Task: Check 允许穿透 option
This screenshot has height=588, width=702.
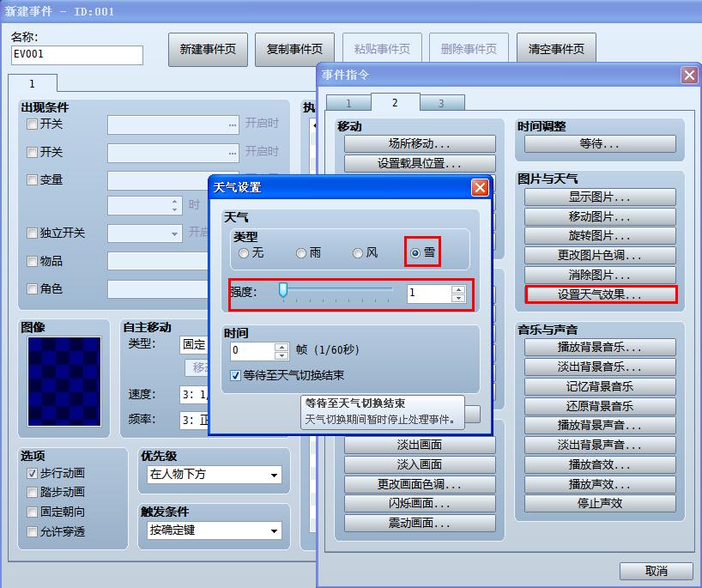Action: [x=32, y=531]
